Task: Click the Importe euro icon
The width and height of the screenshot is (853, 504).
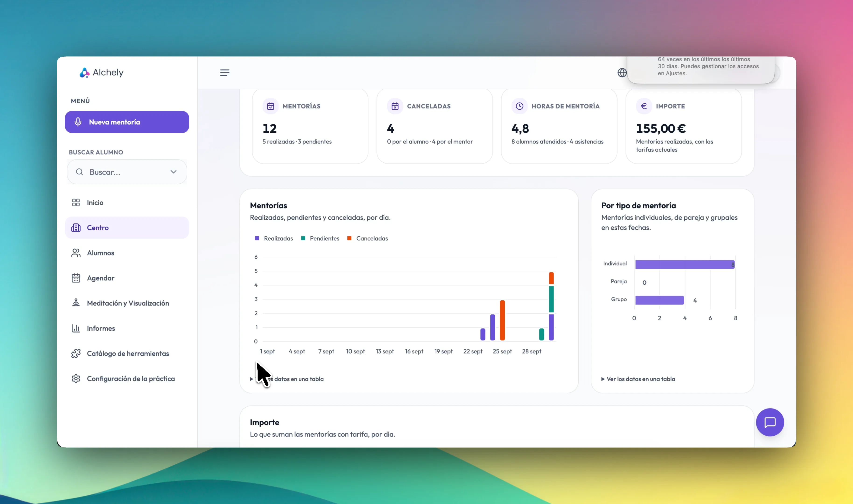Action: click(644, 106)
